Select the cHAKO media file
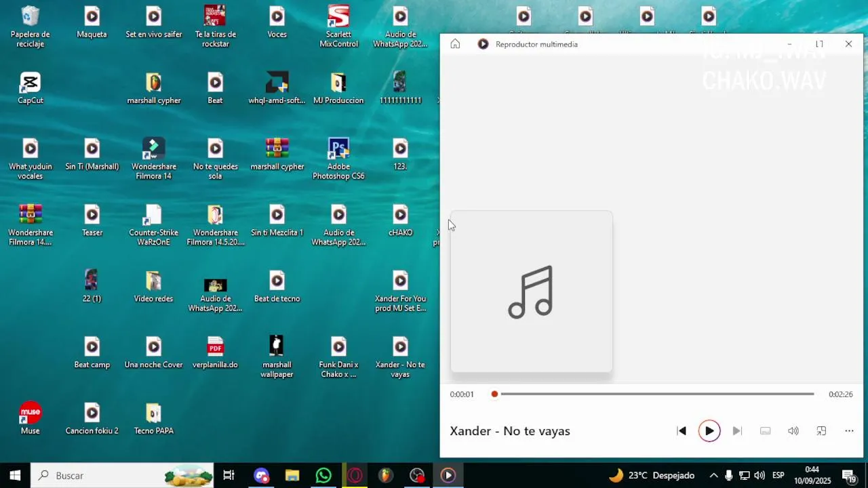868x488 pixels. 400,221
